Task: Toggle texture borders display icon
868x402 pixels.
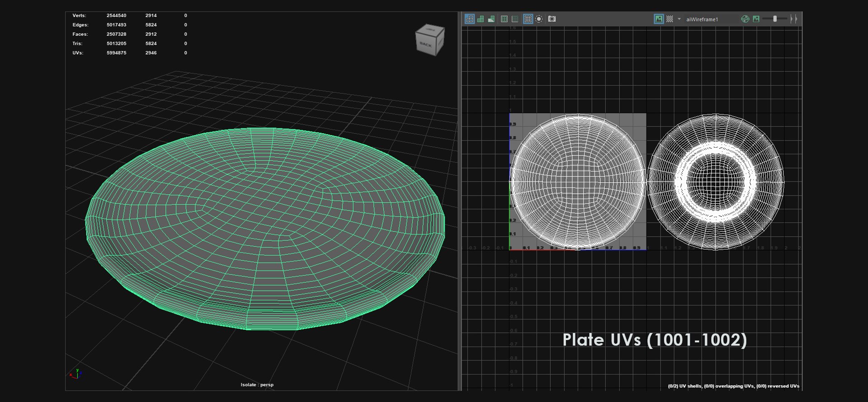Action: pyautogui.click(x=504, y=19)
